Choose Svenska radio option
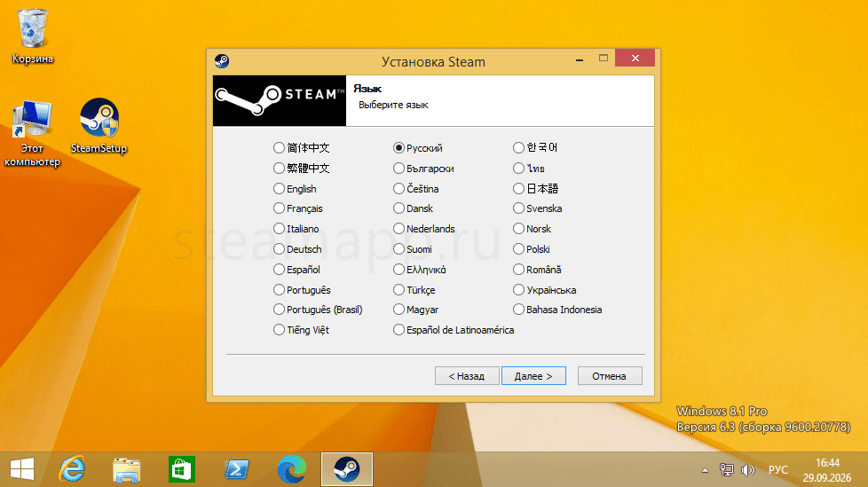 [x=538, y=208]
